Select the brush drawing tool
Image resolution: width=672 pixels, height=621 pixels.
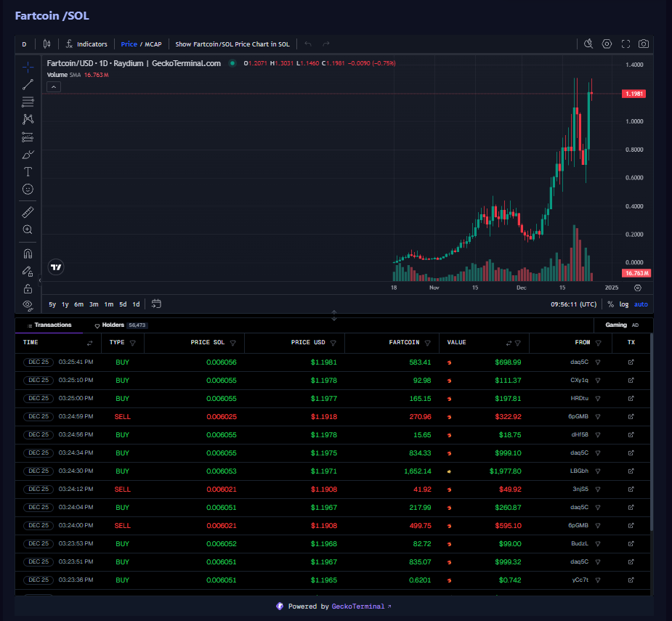tap(28, 154)
